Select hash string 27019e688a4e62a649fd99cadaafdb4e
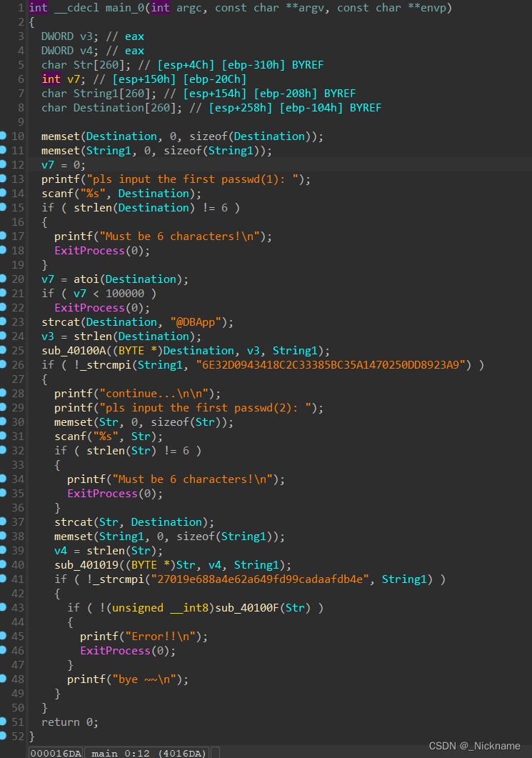 [260, 579]
